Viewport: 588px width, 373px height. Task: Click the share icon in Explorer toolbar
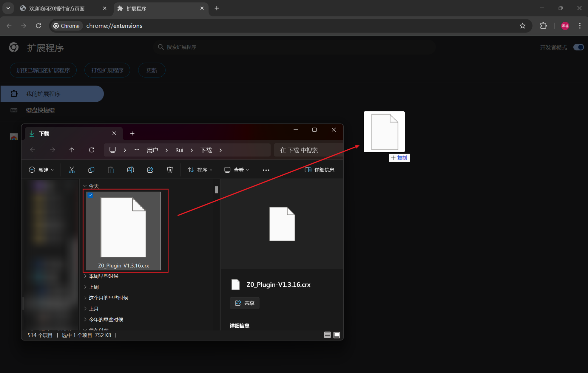point(150,170)
